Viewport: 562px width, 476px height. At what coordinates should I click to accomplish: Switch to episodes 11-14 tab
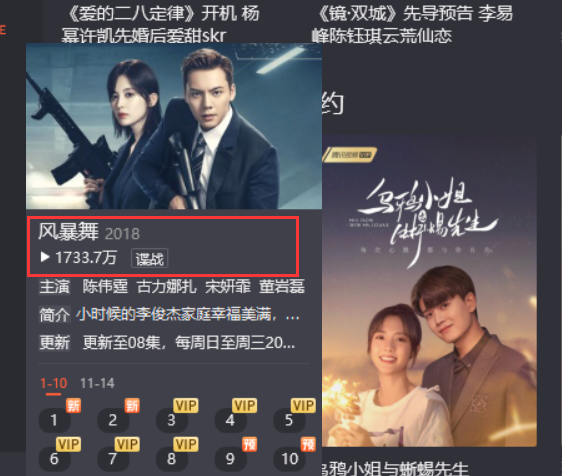(97, 384)
